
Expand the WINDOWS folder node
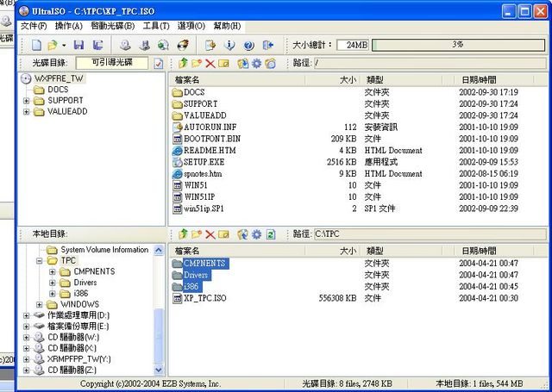click(x=40, y=304)
